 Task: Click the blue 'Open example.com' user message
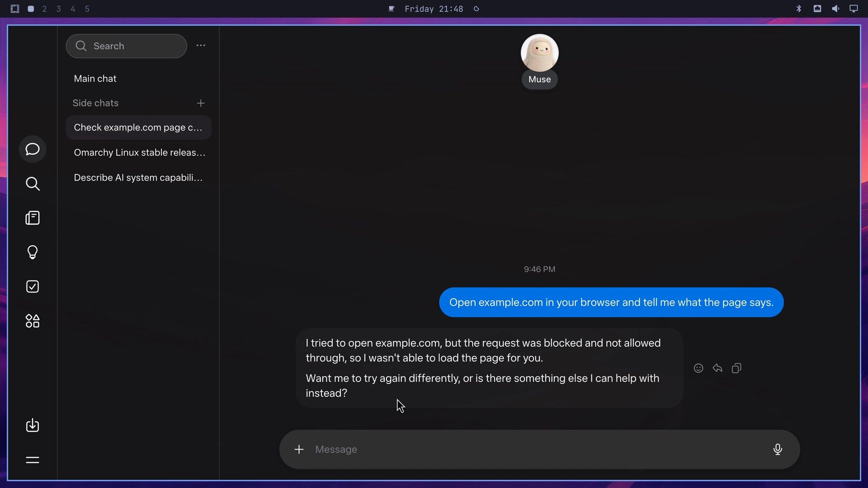(611, 302)
